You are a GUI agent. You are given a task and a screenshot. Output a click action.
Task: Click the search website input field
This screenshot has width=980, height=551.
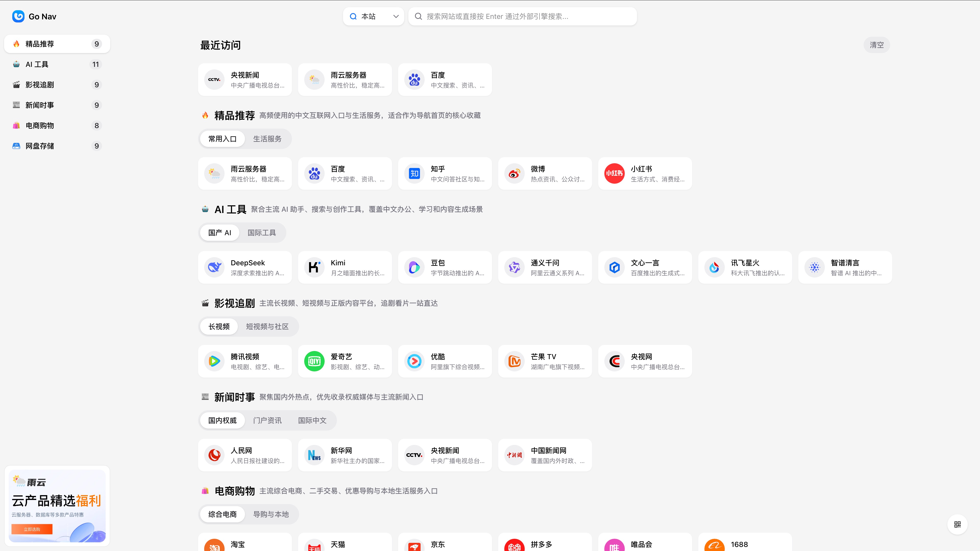pos(522,16)
